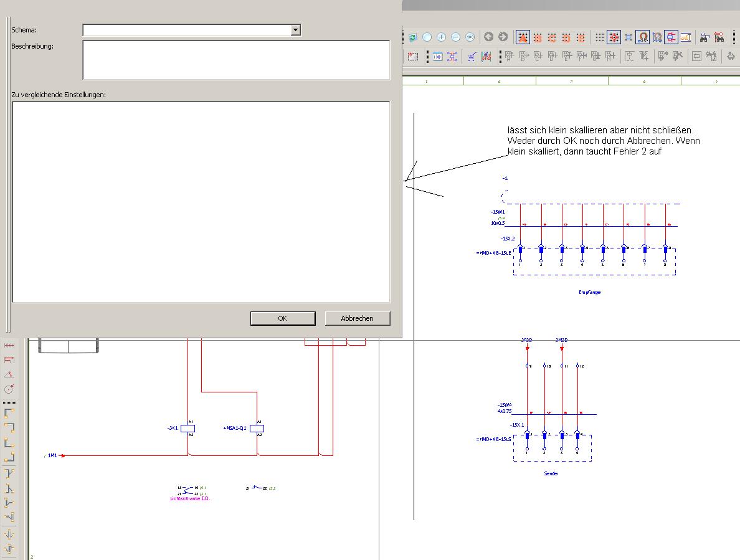This screenshot has height=560, width=740.
Task: Go back with the left arrow
Action: click(488, 37)
